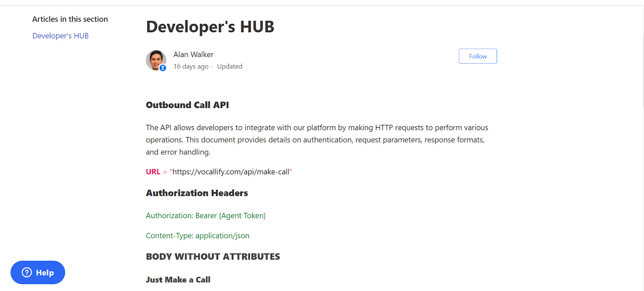Click the Authorization Bearer token line
Image resolution: width=644 pixels, height=291 pixels.
206,216
